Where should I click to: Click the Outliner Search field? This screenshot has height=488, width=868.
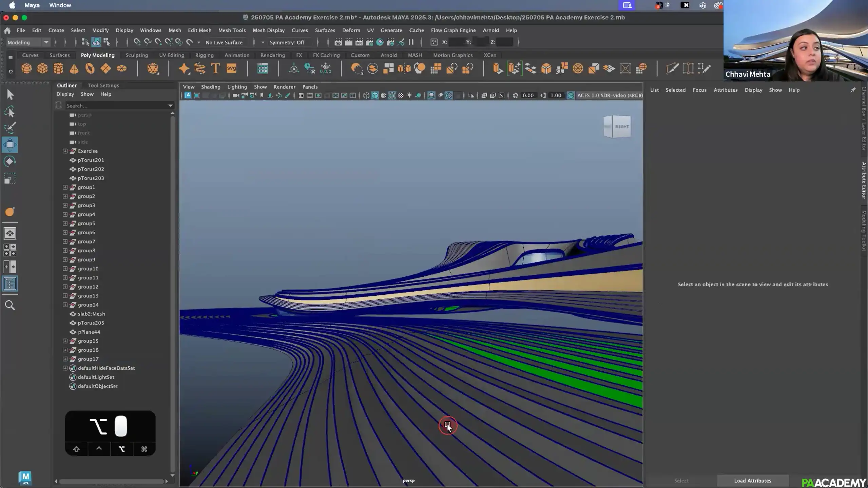116,106
